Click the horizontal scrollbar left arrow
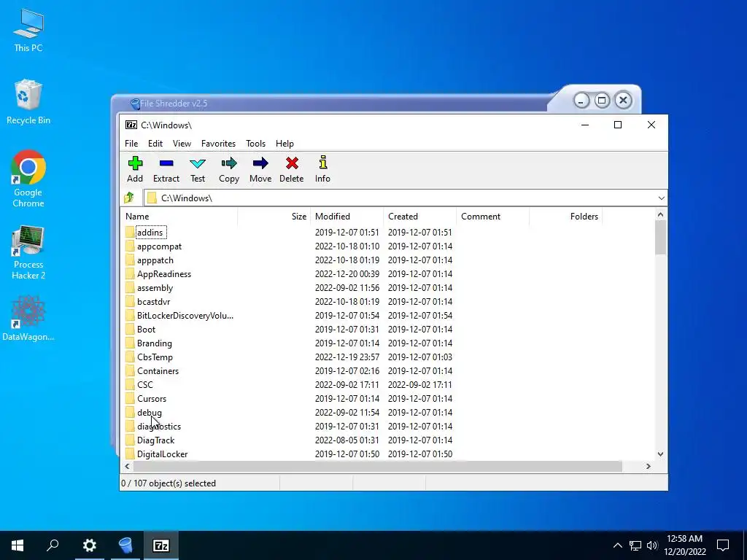Viewport: 747px width, 560px height. point(127,466)
